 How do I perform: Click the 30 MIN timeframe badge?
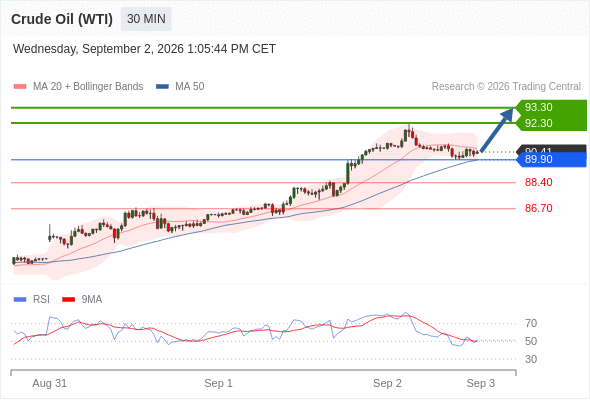[146, 19]
